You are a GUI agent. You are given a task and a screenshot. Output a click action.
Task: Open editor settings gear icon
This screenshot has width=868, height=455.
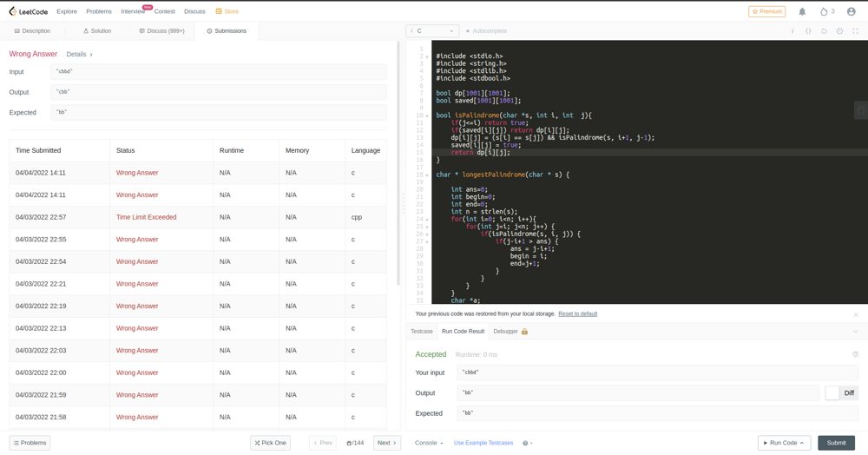pos(839,31)
